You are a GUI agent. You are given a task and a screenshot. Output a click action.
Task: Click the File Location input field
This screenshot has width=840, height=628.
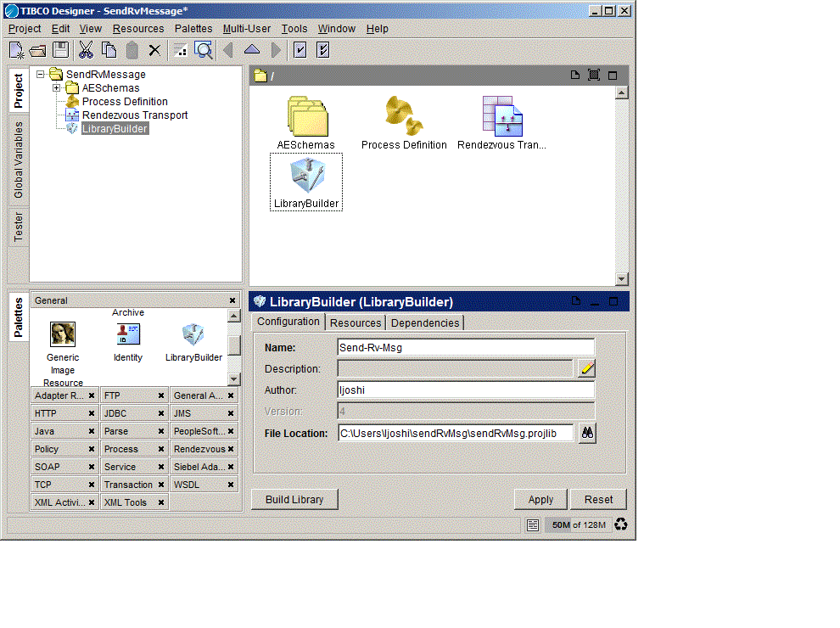point(456,433)
